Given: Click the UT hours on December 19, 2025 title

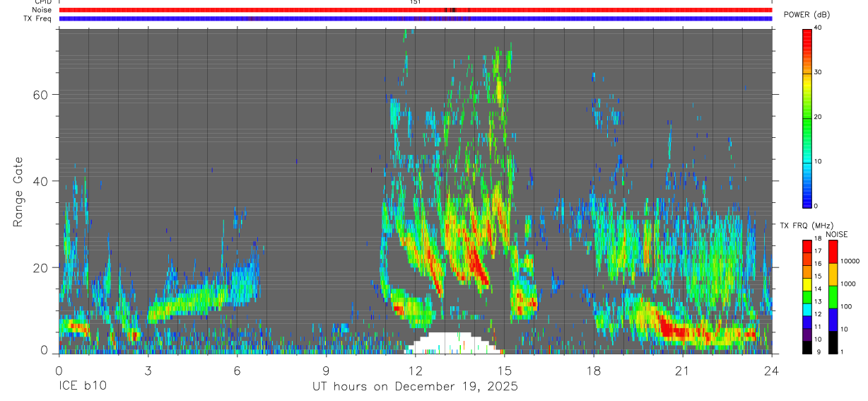Looking at the screenshot, I should click(x=416, y=387).
